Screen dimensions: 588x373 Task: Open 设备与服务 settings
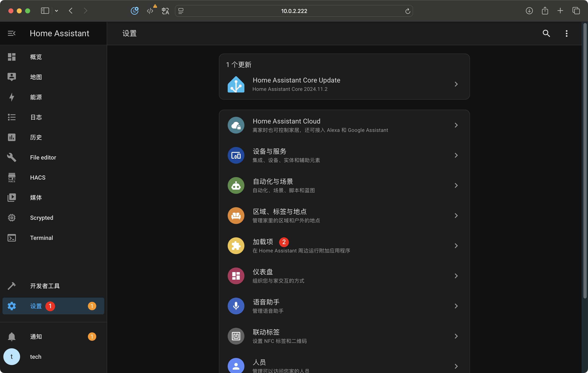pyautogui.click(x=344, y=155)
